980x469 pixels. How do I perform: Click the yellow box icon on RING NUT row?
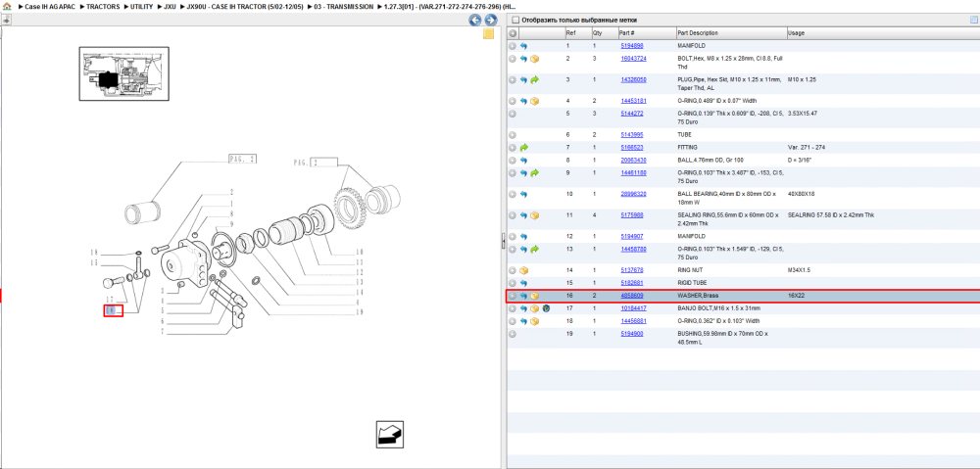(523, 270)
